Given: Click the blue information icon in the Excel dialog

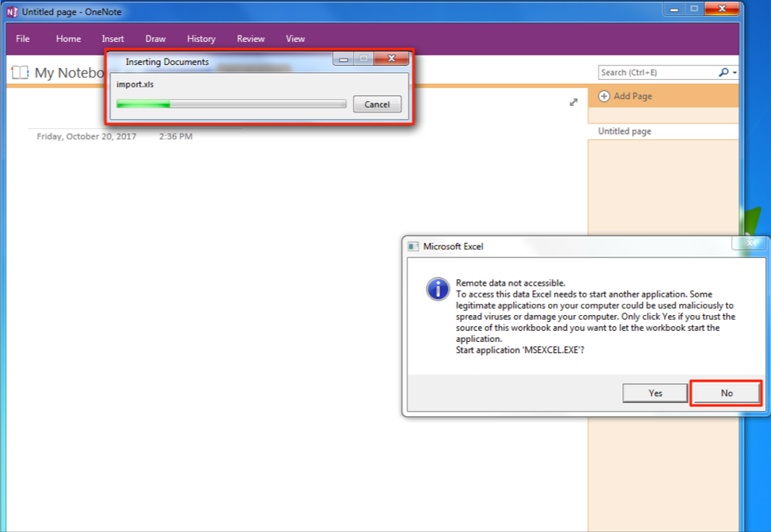Looking at the screenshot, I should click(438, 289).
